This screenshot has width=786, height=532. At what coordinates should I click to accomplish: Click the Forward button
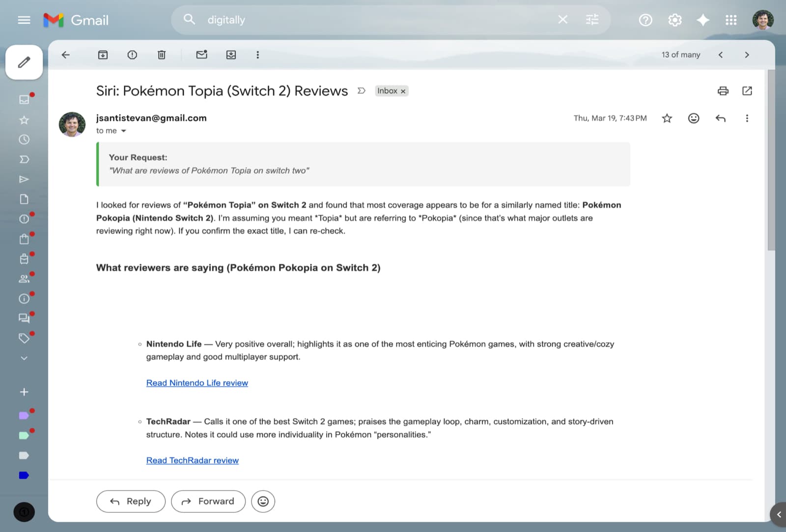coord(208,502)
